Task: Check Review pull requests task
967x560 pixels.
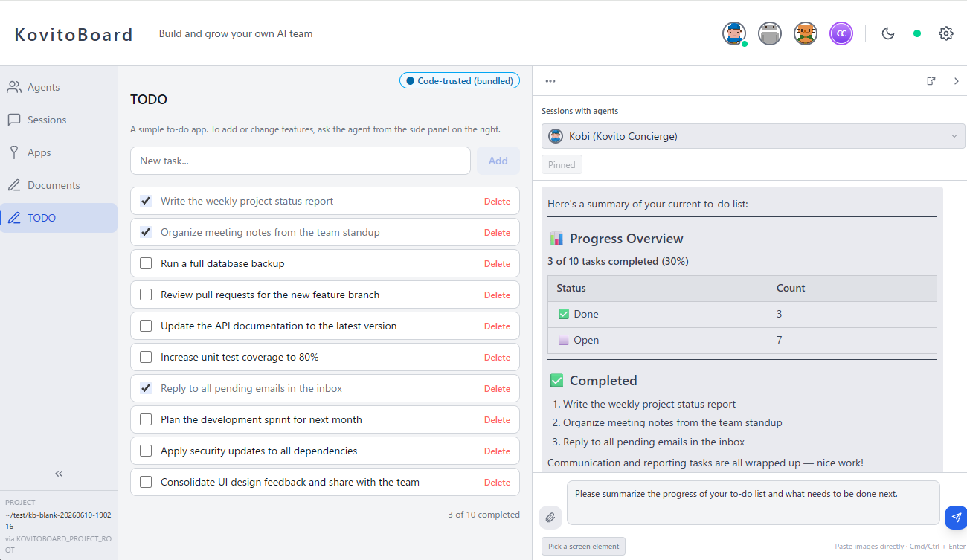Action: pos(146,295)
